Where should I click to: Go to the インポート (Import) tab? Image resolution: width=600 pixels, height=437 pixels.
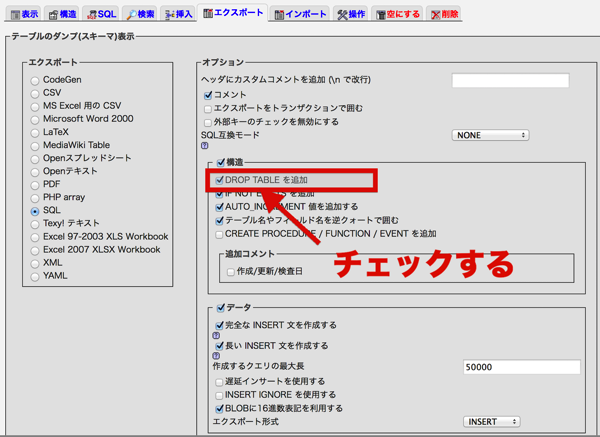300,14
